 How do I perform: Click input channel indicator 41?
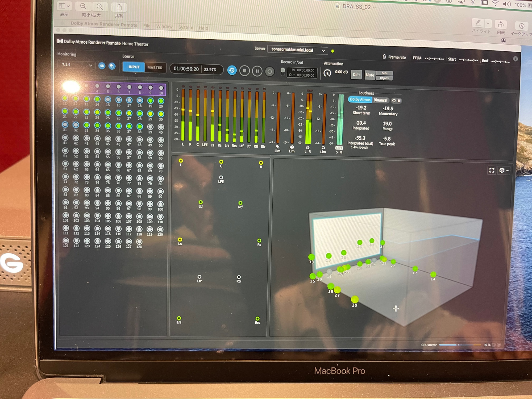(65, 138)
